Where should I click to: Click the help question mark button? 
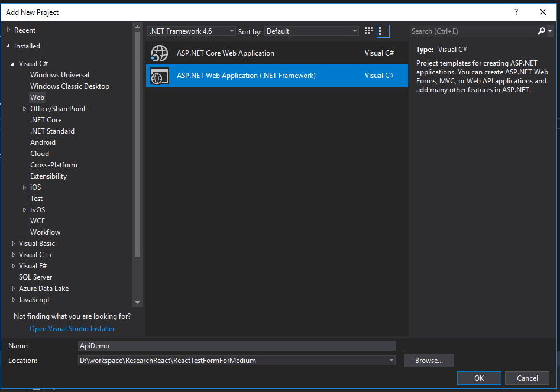pos(516,12)
